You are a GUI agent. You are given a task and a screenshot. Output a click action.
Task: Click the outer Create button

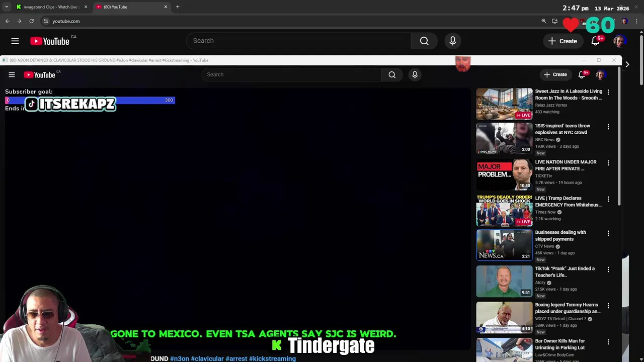click(562, 41)
